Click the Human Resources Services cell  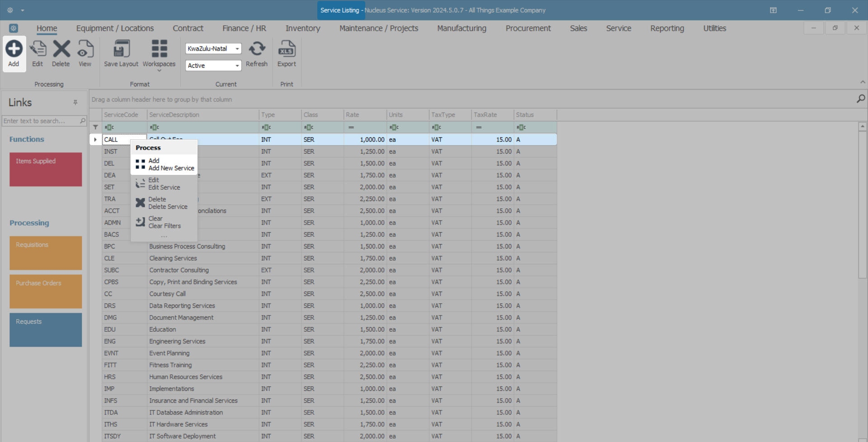point(203,377)
